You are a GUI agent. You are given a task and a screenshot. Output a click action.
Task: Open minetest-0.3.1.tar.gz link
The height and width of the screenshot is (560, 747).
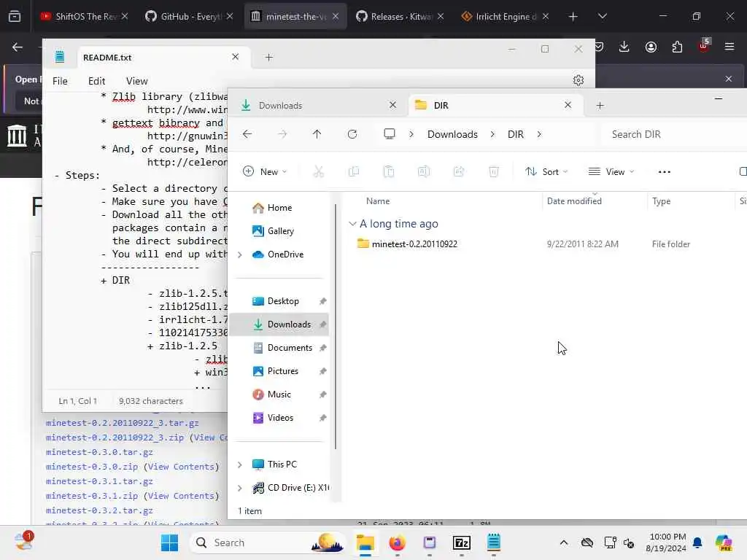(99, 481)
